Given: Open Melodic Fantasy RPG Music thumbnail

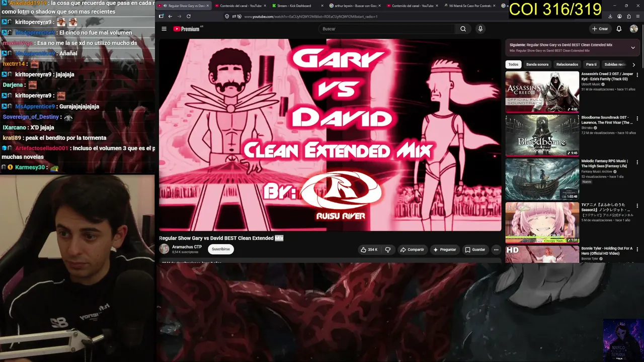Looking at the screenshot, I should [542, 179].
